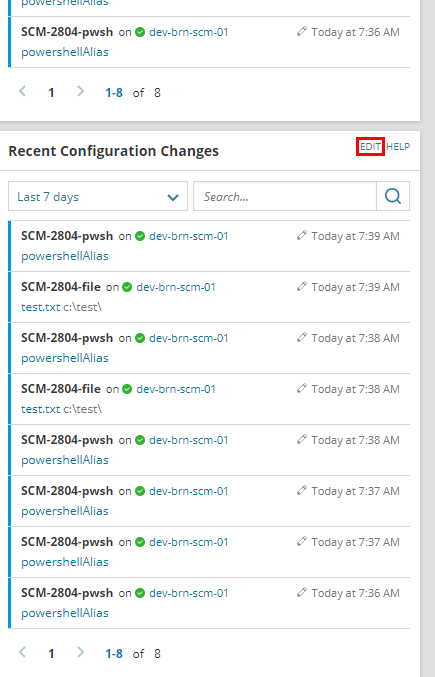Click green status icon on last bottom row
This screenshot has width=435, height=677.
[x=140, y=593]
